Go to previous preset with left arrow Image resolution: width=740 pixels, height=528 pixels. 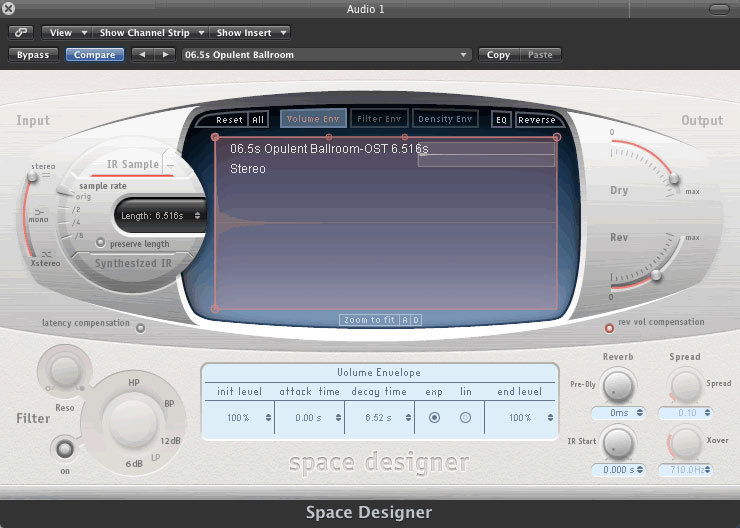(x=143, y=55)
